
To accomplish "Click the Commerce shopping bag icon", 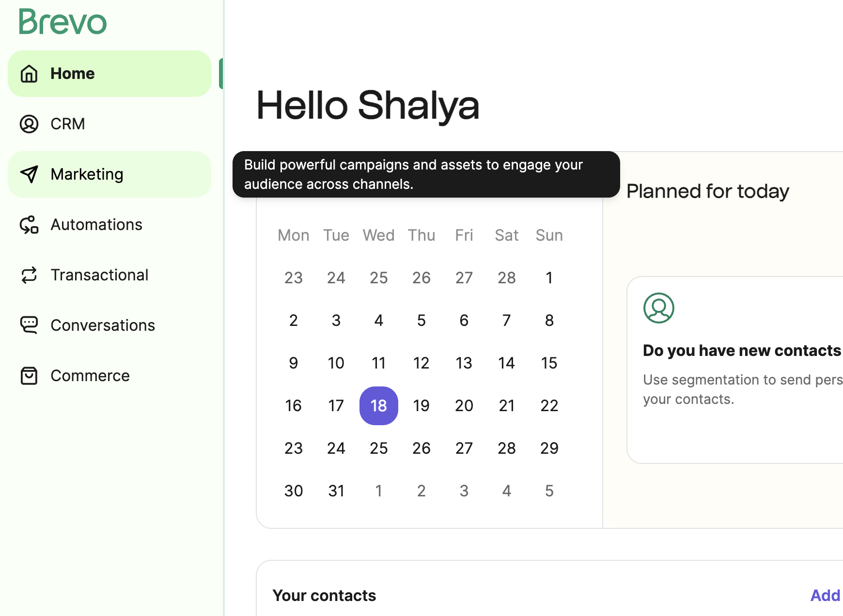I will coord(29,376).
